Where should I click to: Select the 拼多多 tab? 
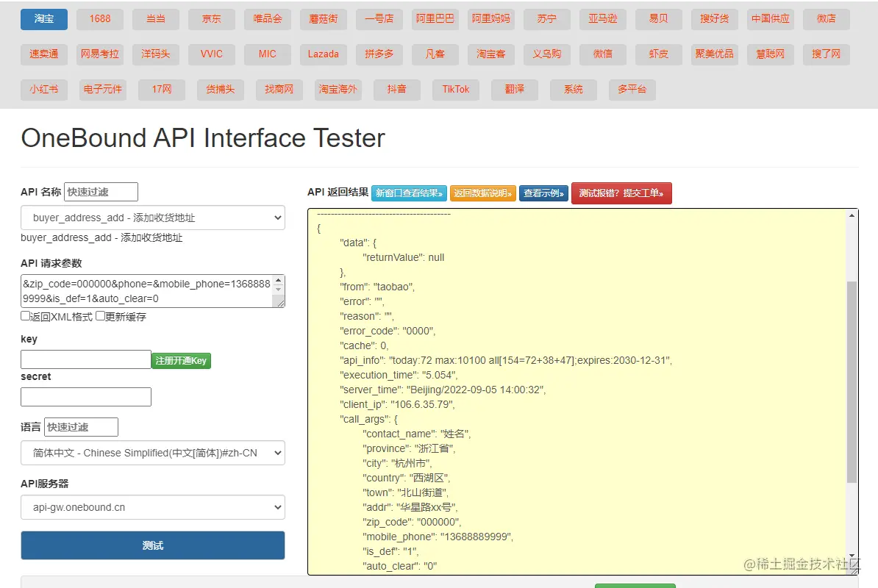tap(379, 54)
